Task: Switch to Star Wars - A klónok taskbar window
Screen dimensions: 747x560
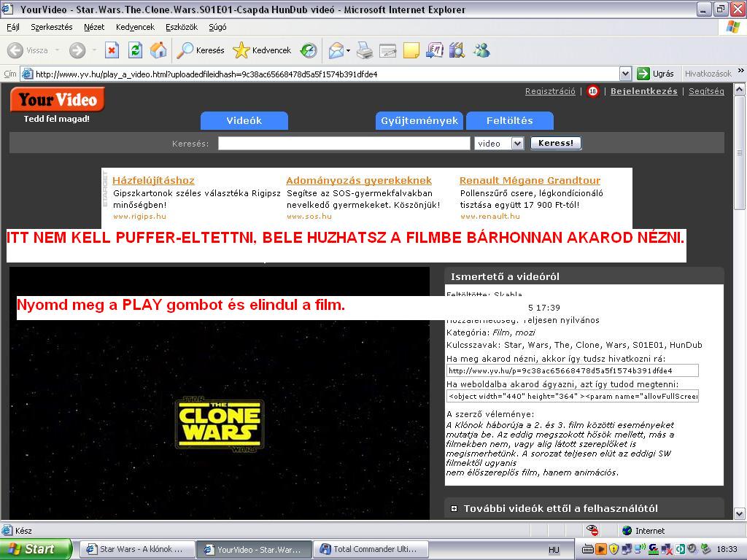Action: 137,550
